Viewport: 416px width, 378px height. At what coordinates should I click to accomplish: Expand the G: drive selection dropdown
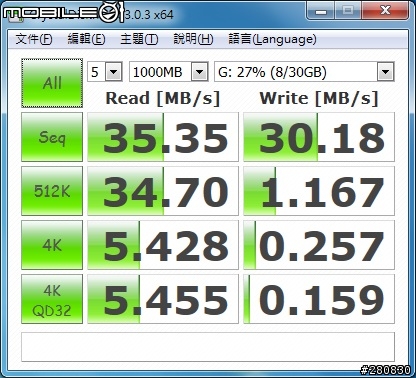(385, 72)
